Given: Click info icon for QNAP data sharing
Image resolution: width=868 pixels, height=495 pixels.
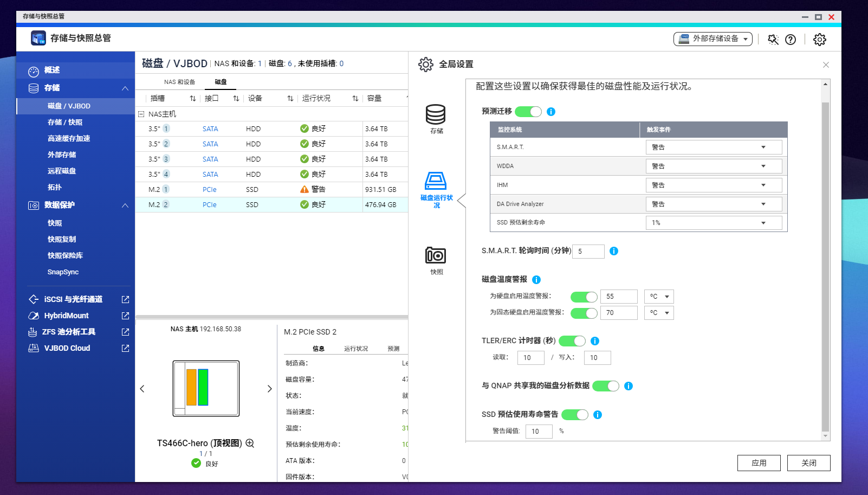Looking at the screenshot, I should point(629,386).
